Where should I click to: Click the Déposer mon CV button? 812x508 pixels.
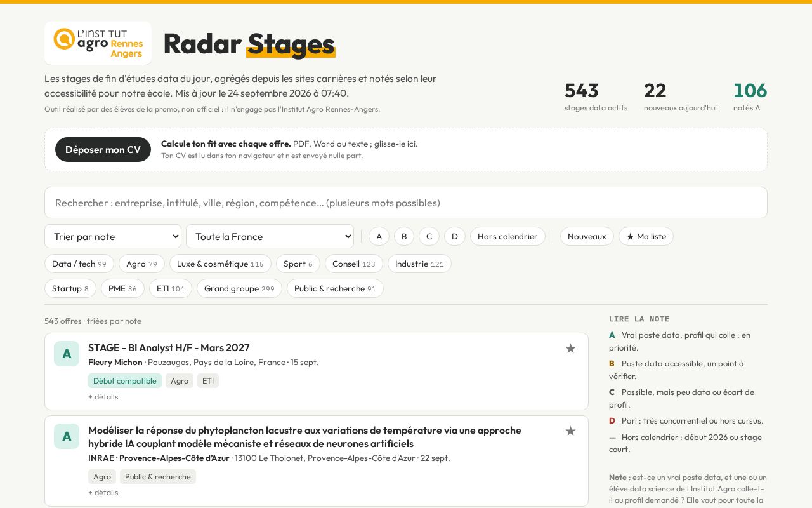point(103,150)
